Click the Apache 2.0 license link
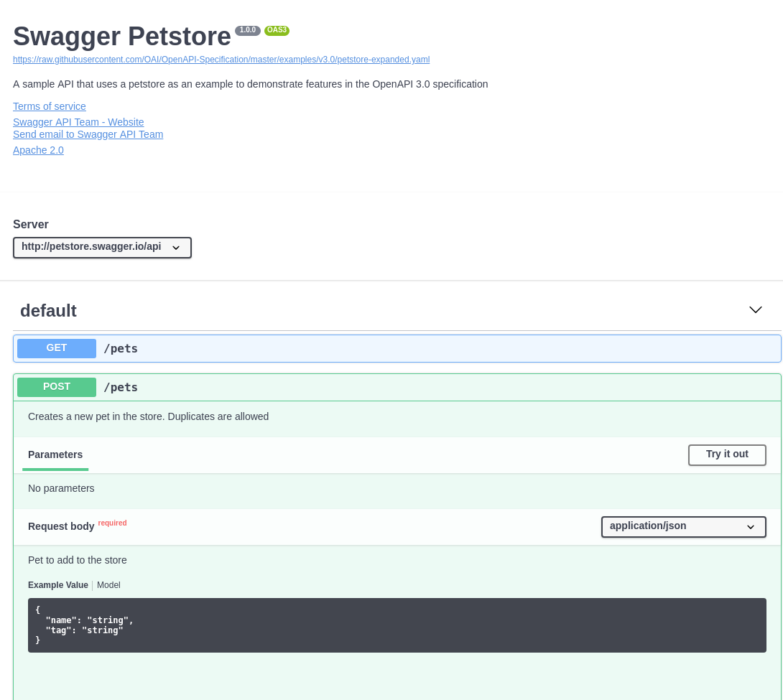The image size is (783, 700). 38,150
